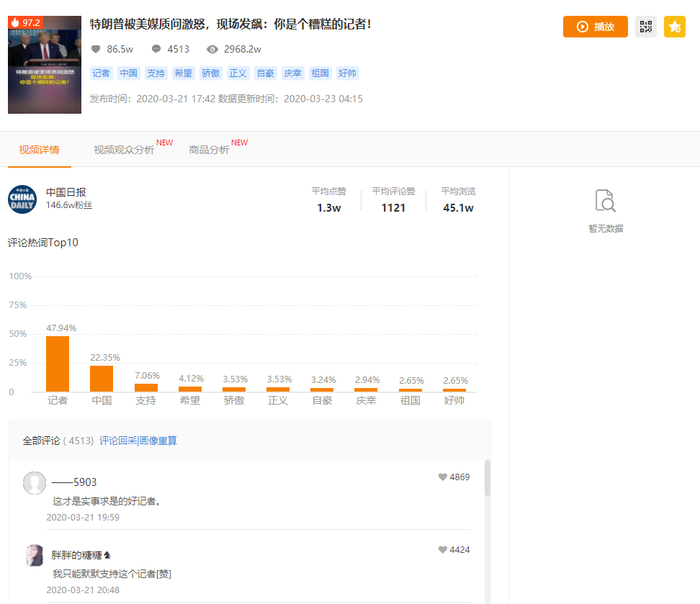Click the China Daily avatar logo

(x=22, y=199)
